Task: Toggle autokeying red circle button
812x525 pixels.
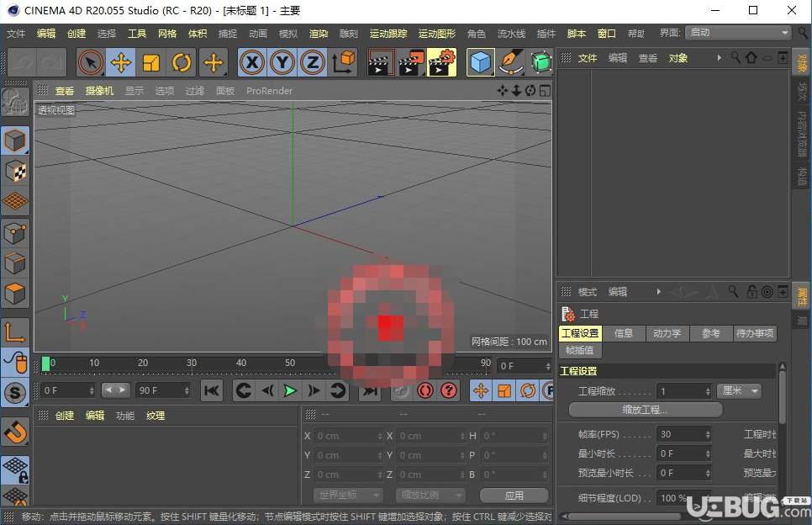Action: click(425, 390)
